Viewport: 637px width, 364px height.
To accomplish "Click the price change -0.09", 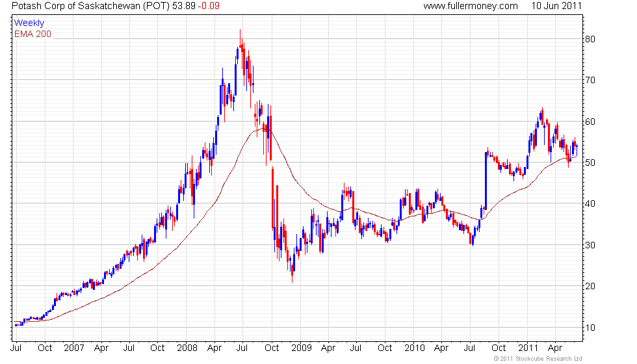I will (x=209, y=6).
